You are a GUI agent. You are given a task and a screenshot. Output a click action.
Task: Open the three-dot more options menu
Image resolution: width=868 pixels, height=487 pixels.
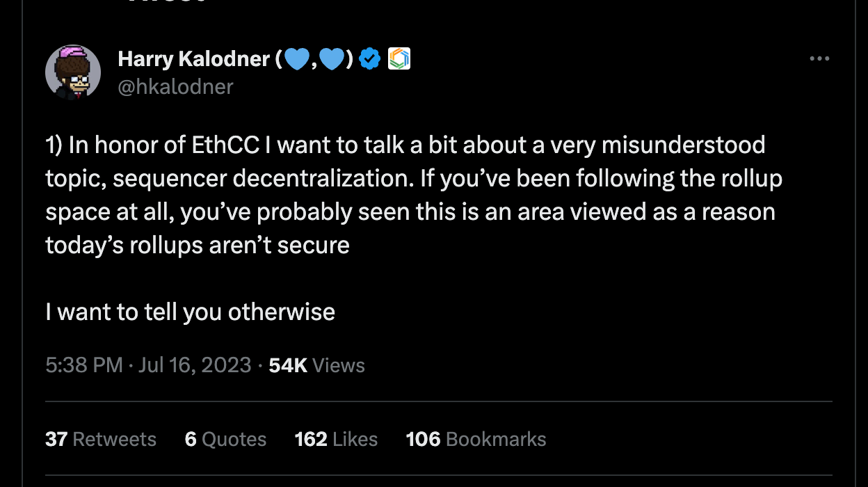pos(820,59)
